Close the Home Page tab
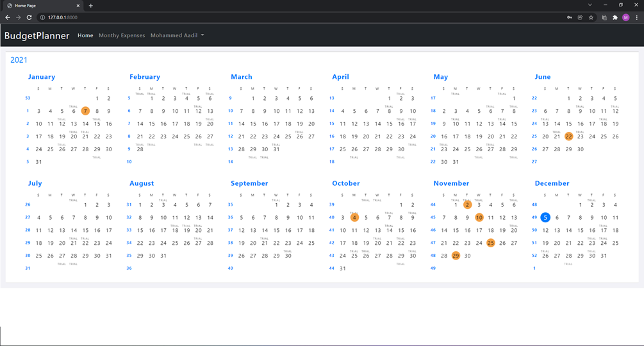 78,6
